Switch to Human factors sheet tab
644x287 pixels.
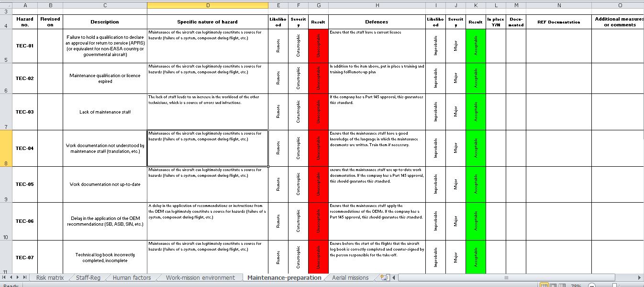[x=131, y=277]
